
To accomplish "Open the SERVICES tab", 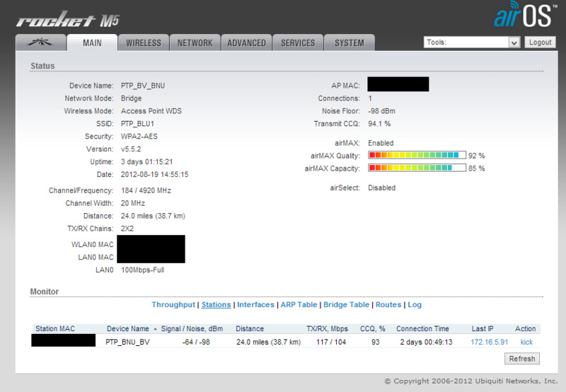I will (298, 42).
